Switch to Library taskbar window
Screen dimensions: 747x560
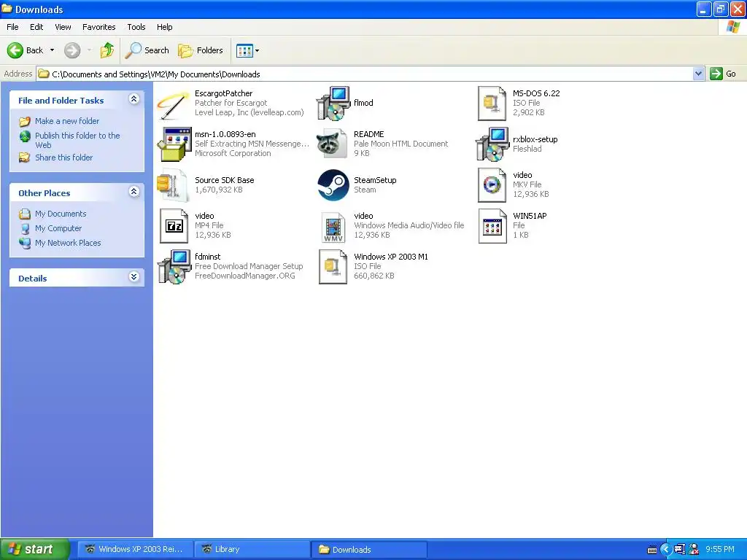pos(252,549)
